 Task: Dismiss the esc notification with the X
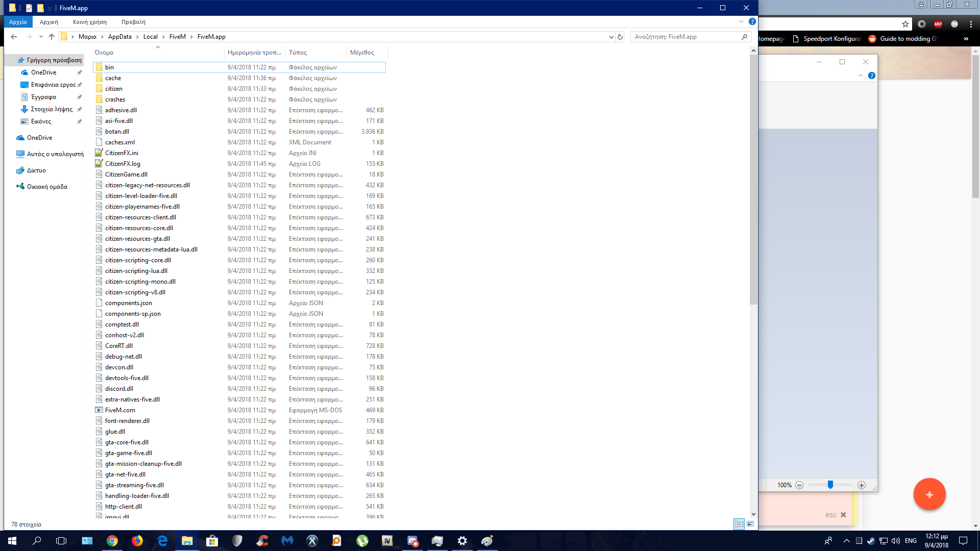click(843, 515)
